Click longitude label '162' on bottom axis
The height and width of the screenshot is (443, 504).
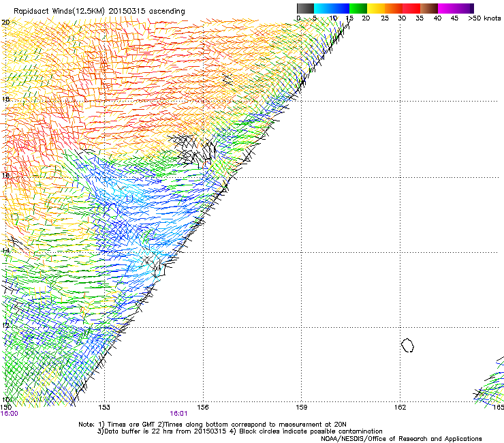click(x=400, y=408)
